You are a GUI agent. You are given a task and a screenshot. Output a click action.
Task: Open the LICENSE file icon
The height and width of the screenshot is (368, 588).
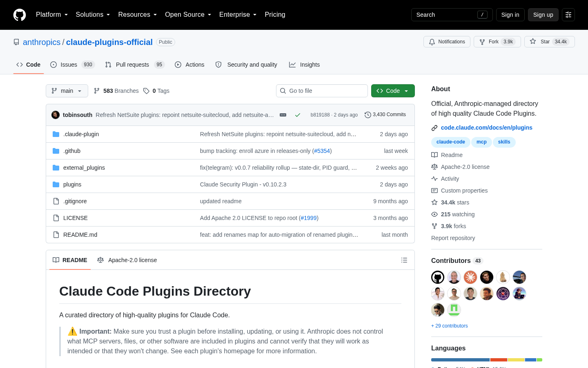56,218
